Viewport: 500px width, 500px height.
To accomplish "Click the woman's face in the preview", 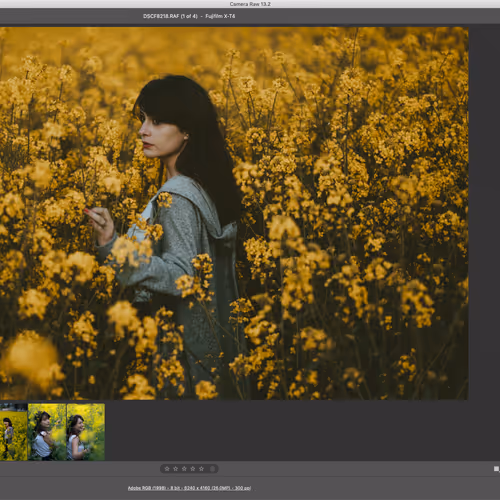I will tap(159, 136).
